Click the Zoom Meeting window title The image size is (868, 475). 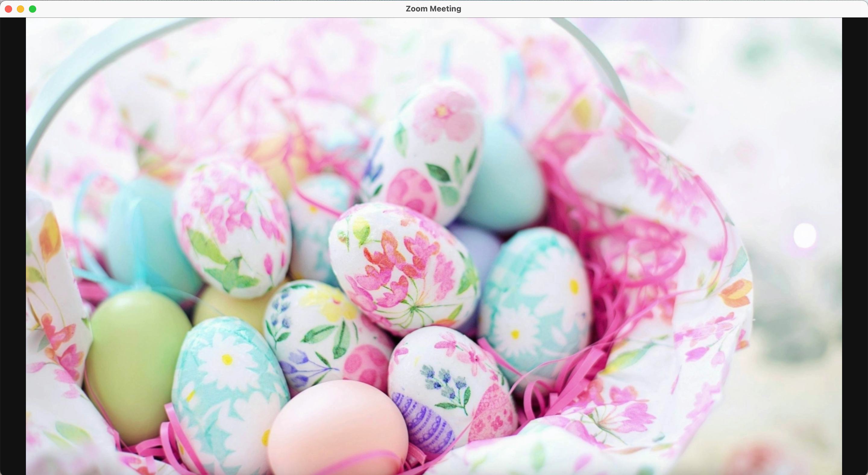coord(433,9)
